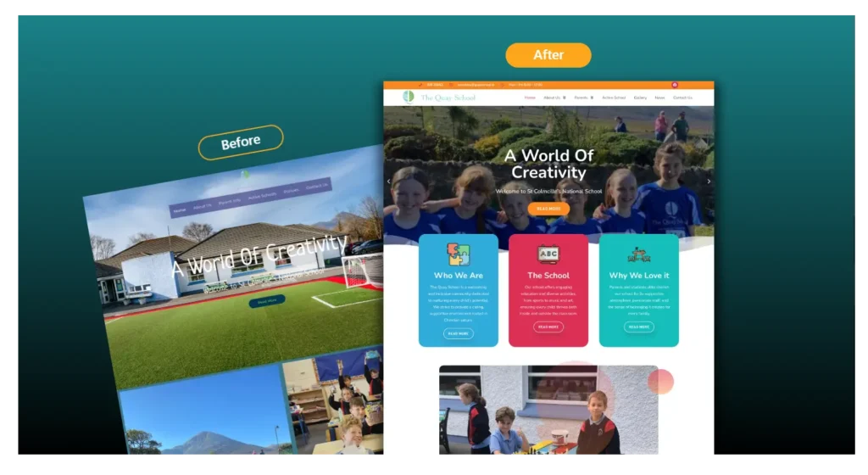The image size is (868, 475).
Task: Click the orange After label
Action: (548, 55)
